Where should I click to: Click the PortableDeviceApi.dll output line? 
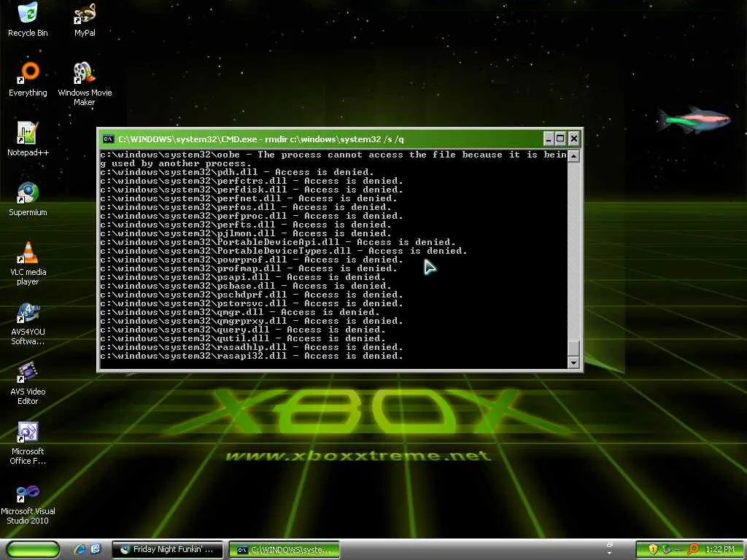[x=278, y=242]
